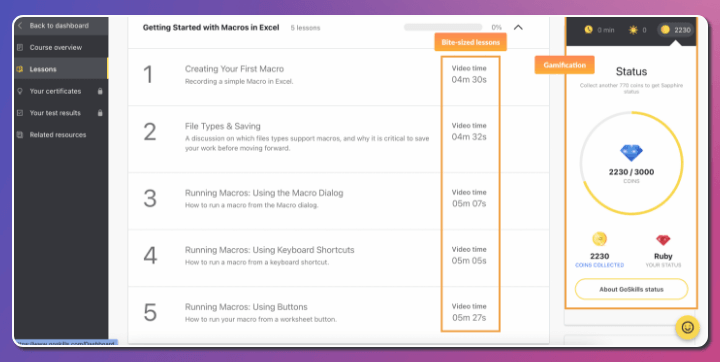Click the COINS COLLECTED link
The width and height of the screenshot is (720, 362).
point(599,265)
